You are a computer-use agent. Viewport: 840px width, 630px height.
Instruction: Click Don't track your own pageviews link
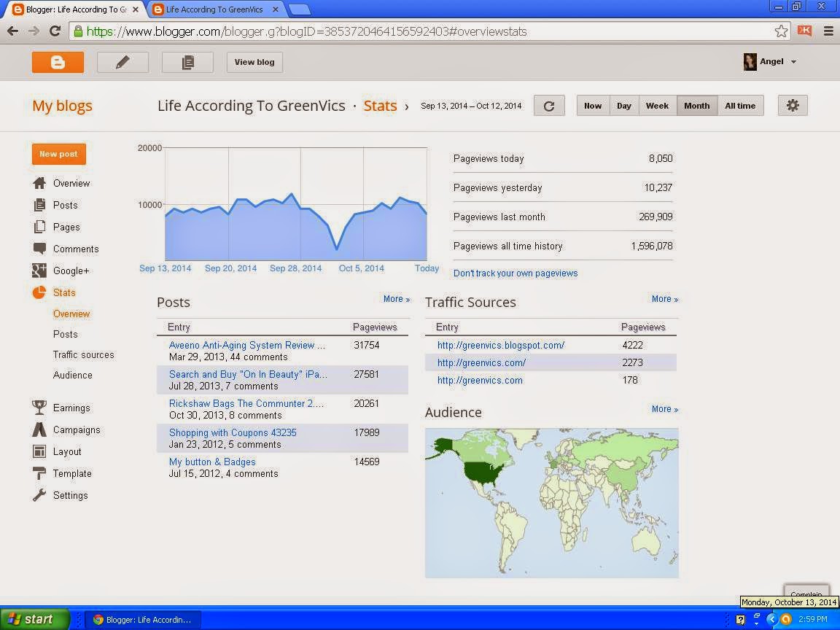[516, 273]
